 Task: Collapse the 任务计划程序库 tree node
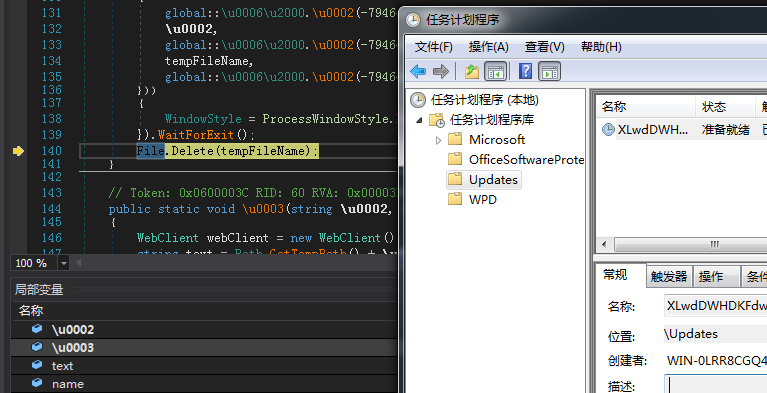[x=419, y=120]
